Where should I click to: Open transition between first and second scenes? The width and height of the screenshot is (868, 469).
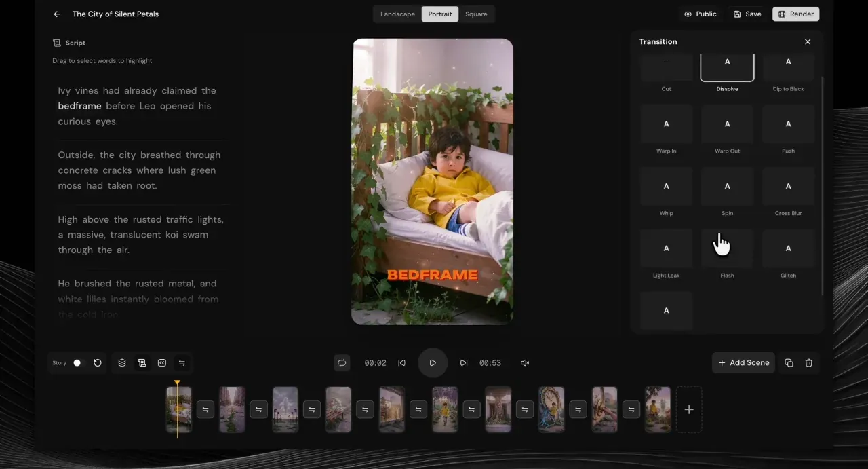point(205,409)
